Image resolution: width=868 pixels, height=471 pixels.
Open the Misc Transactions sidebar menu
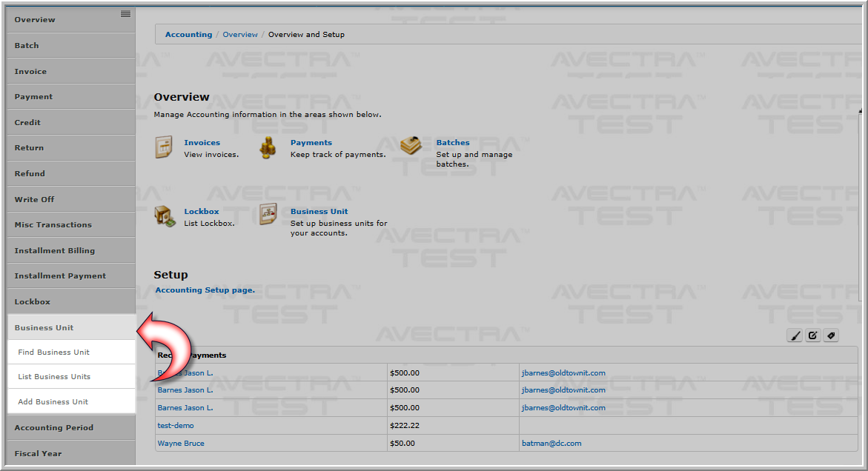[71, 224]
